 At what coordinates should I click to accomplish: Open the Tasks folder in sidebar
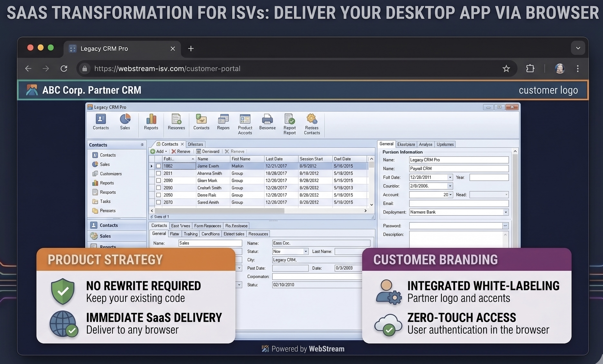point(101,201)
